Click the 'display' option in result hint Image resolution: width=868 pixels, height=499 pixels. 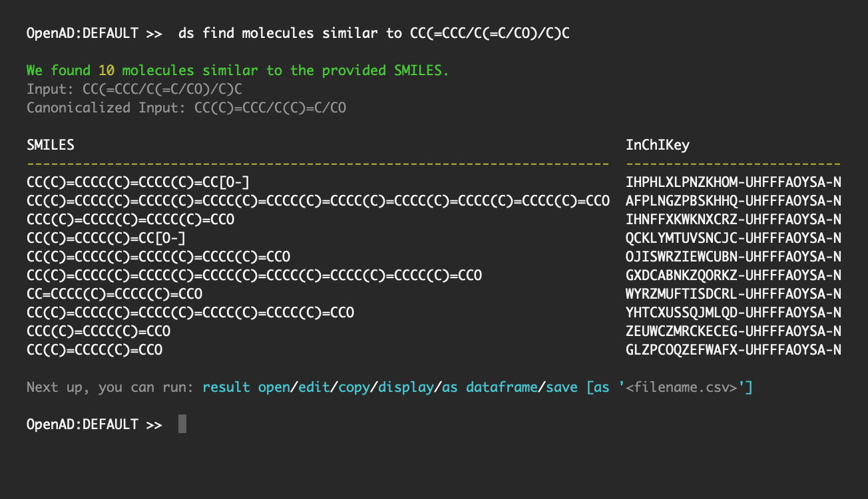pyautogui.click(x=406, y=387)
